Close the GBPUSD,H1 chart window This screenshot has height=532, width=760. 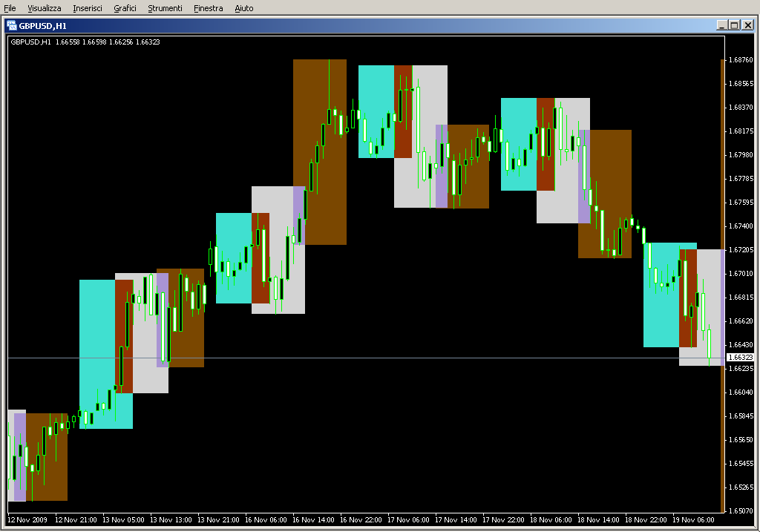coord(747,25)
